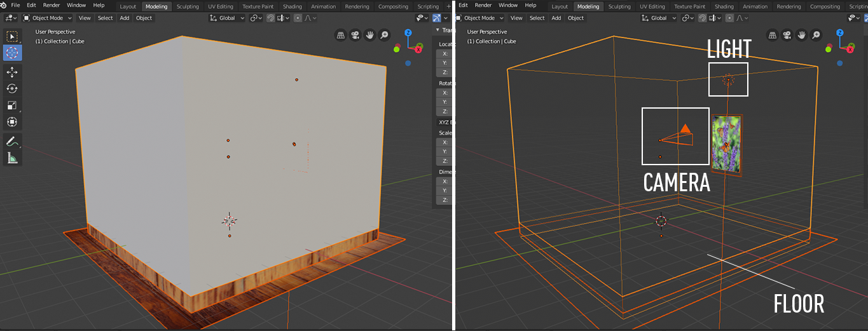
Task: Switch to Sculpting workspace tab on left
Action: 187,6
